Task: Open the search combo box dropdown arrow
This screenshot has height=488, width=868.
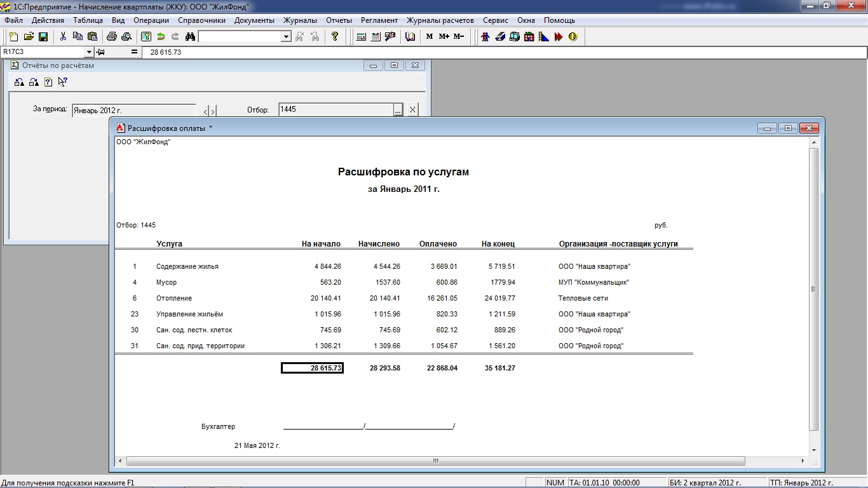Action: (x=286, y=37)
